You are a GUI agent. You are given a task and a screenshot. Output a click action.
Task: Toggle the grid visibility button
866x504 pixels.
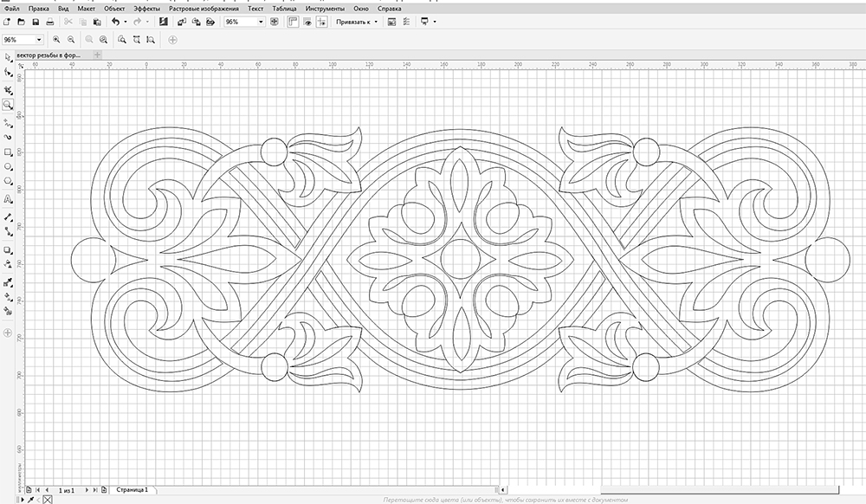[x=307, y=21]
